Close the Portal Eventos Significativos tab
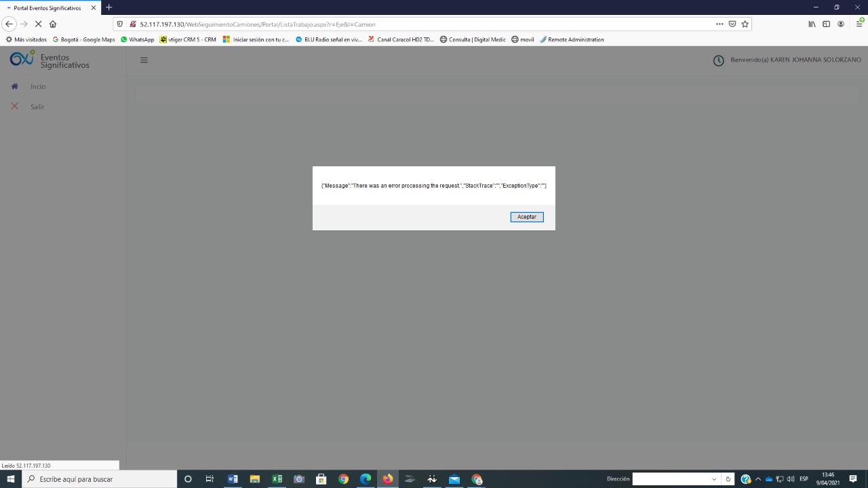Screen dimensions: 868x488 point(94,7)
